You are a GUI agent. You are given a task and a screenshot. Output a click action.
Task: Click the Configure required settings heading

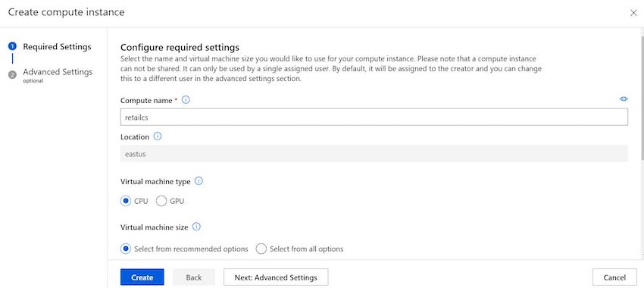point(180,47)
